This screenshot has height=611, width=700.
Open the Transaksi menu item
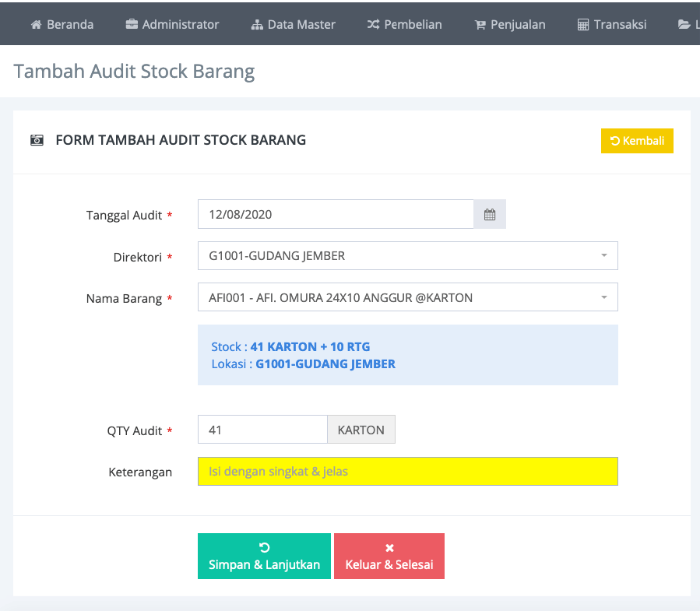[x=612, y=23]
